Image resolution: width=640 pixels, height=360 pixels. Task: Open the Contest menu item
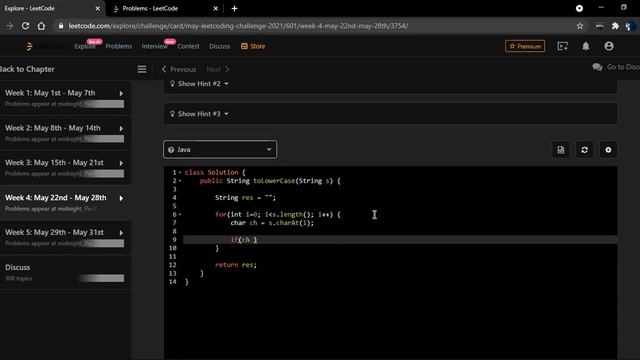[188, 46]
